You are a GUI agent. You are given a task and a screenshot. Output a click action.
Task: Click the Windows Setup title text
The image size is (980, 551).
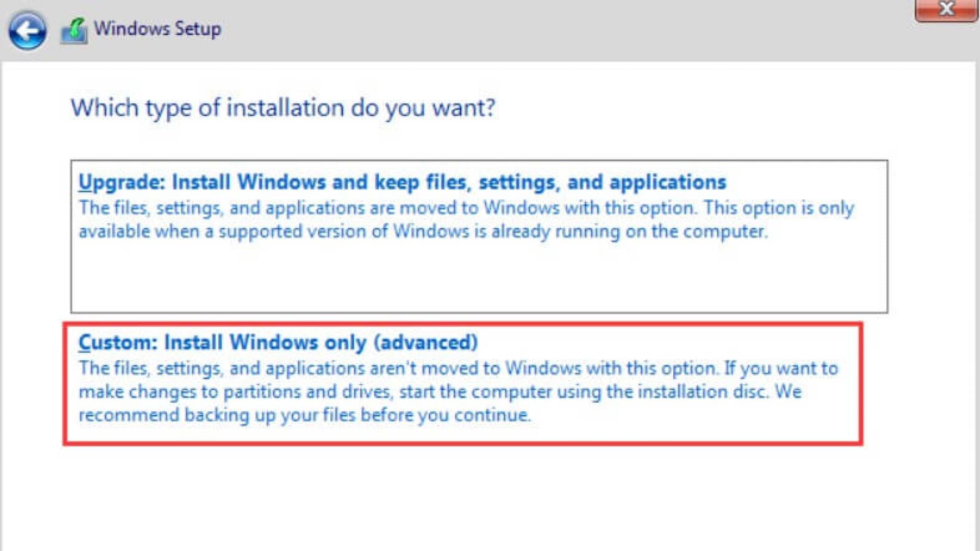click(x=157, y=29)
